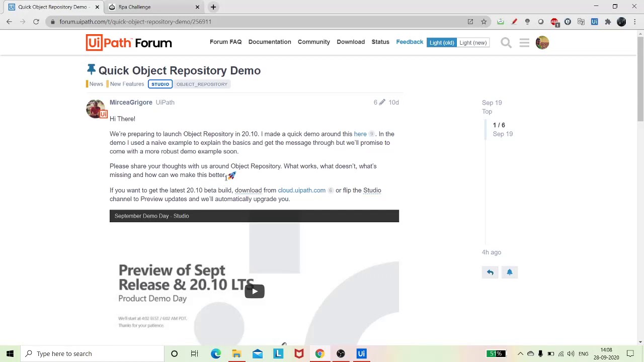Open Community menu item
Viewport: 644px width, 362px height.
[314, 42]
